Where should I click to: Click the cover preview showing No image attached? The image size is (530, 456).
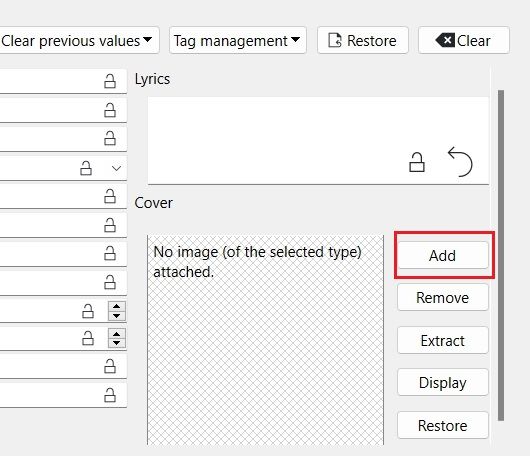(x=265, y=340)
